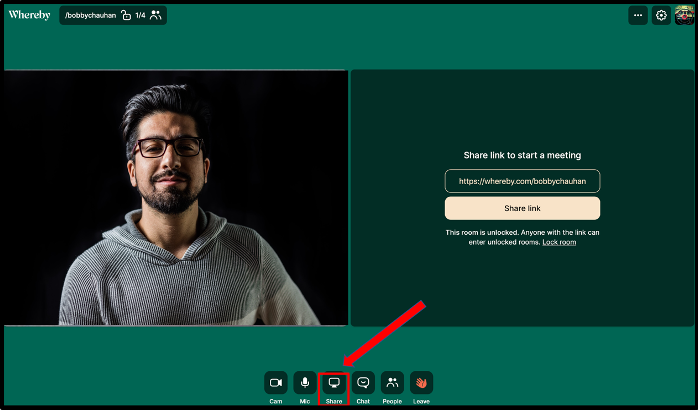Select the whereby.com/bobbychauhan link field
Screen dimensions: 698x410
pos(522,181)
